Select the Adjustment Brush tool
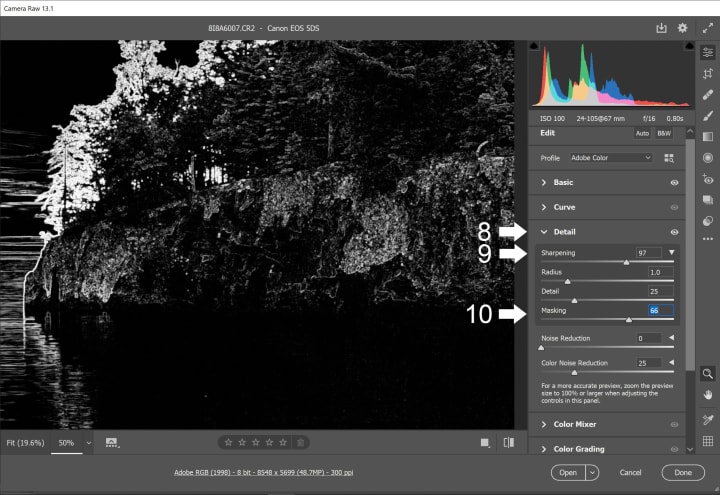 tap(708, 115)
